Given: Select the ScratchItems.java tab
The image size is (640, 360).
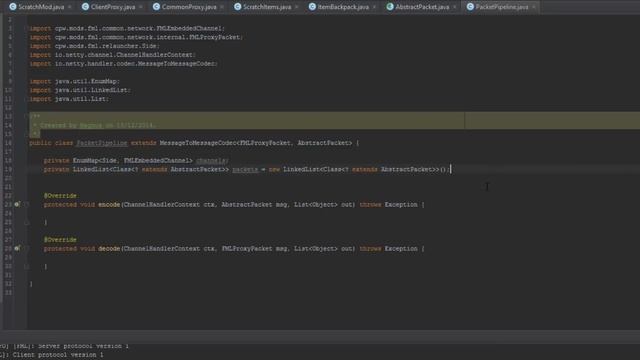Looking at the screenshot, I should [267, 7].
